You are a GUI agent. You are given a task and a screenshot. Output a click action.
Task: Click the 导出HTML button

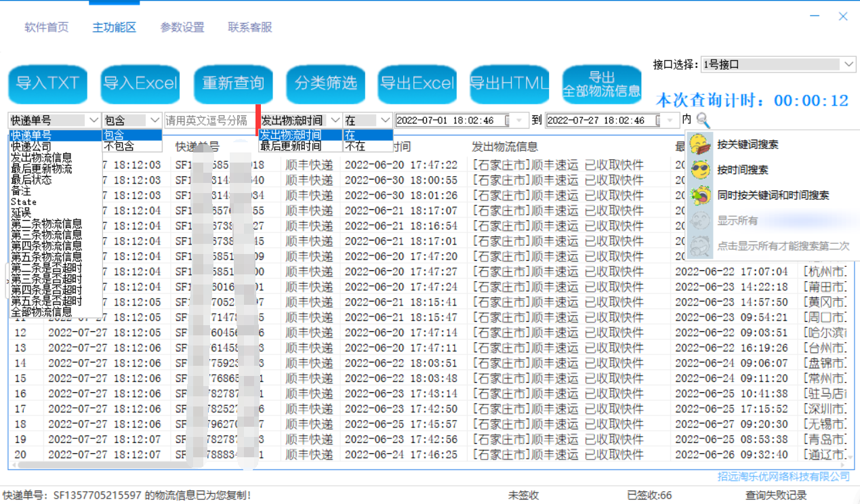[x=510, y=83]
